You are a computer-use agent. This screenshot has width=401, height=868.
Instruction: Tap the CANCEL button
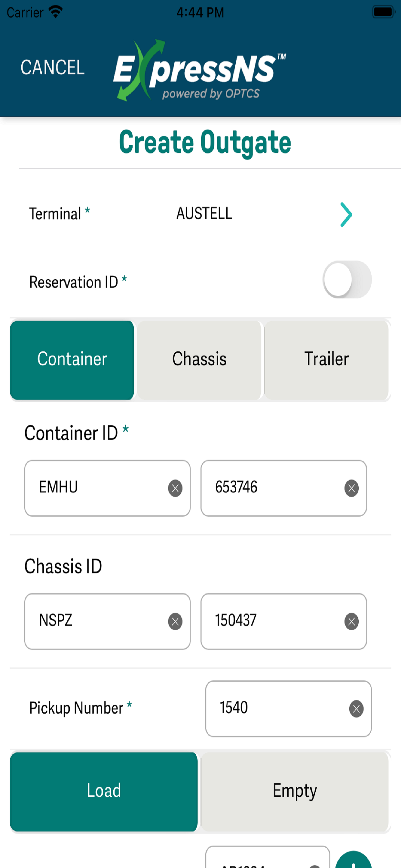pos(53,67)
